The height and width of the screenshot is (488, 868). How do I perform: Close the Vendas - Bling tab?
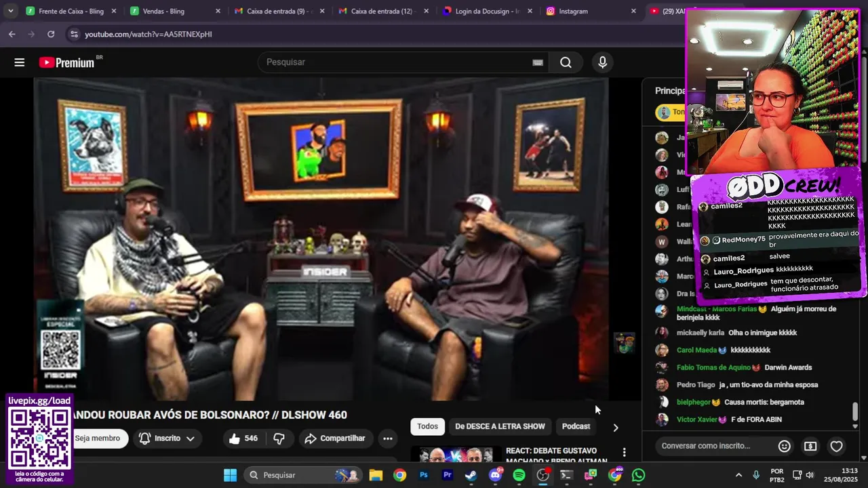[x=218, y=11]
